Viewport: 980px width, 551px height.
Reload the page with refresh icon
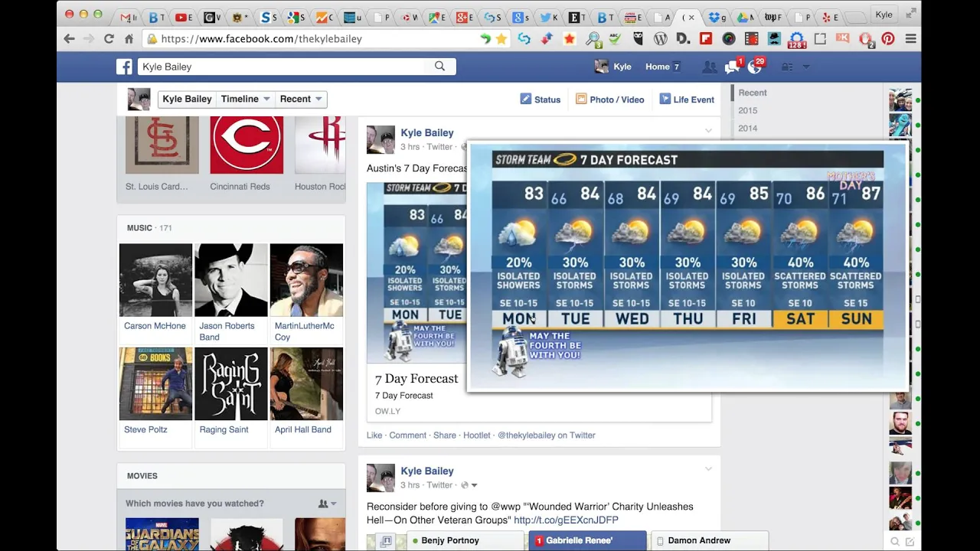pyautogui.click(x=109, y=38)
